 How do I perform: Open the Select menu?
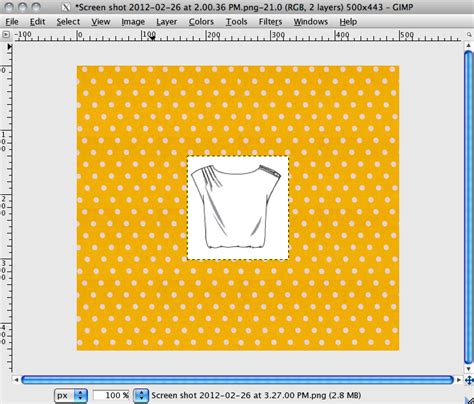[x=68, y=22]
